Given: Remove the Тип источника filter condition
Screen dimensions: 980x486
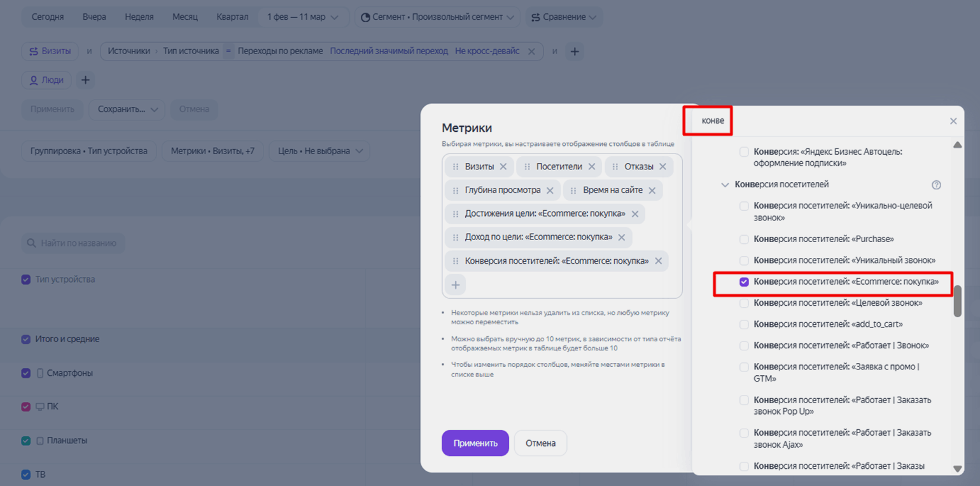Looking at the screenshot, I should 531,52.
